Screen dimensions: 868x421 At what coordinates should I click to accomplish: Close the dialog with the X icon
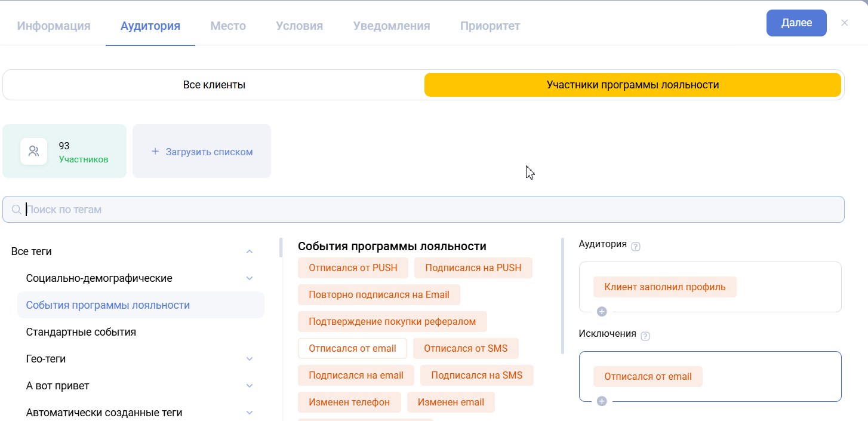click(844, 23)
